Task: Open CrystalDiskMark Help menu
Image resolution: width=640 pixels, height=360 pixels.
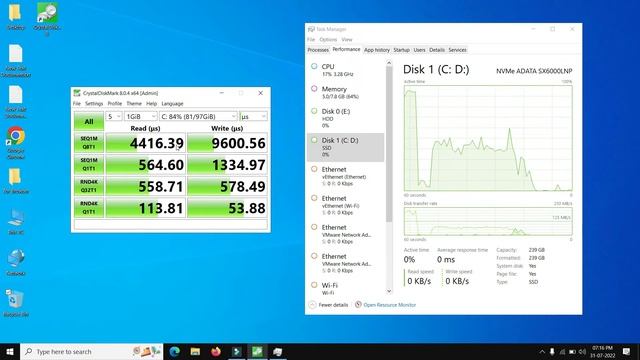Action: [x=151, y=104]
